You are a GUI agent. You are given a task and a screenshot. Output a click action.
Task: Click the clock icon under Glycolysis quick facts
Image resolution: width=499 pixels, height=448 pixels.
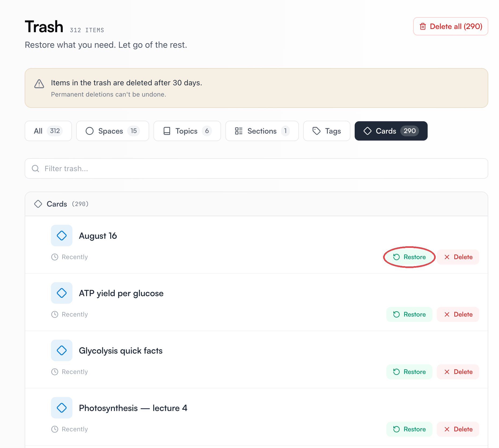pyautogui.click(x=55, y=372)
